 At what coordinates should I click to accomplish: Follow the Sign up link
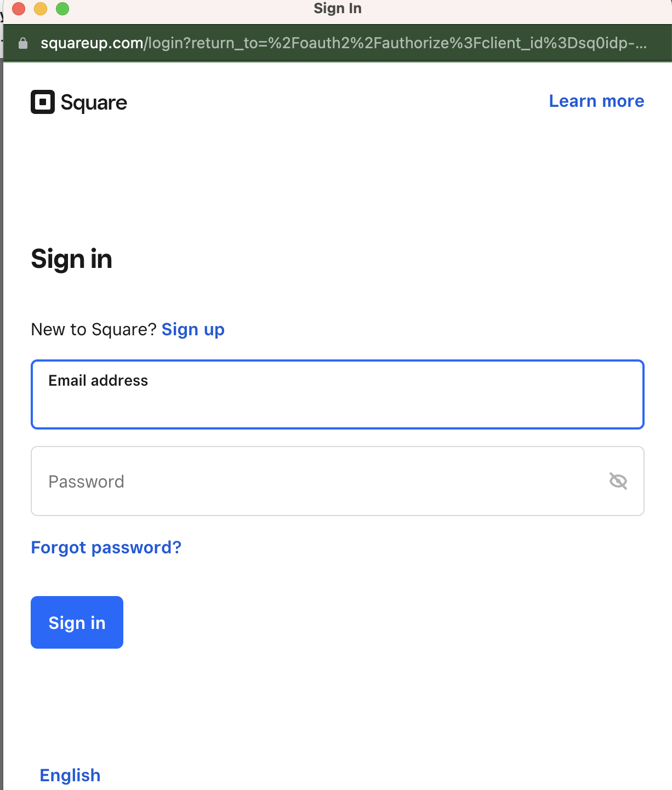tap(193, 329)
